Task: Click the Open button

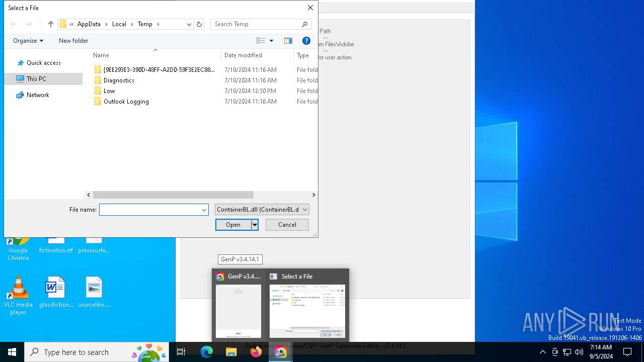Action: tap(233, 225)
